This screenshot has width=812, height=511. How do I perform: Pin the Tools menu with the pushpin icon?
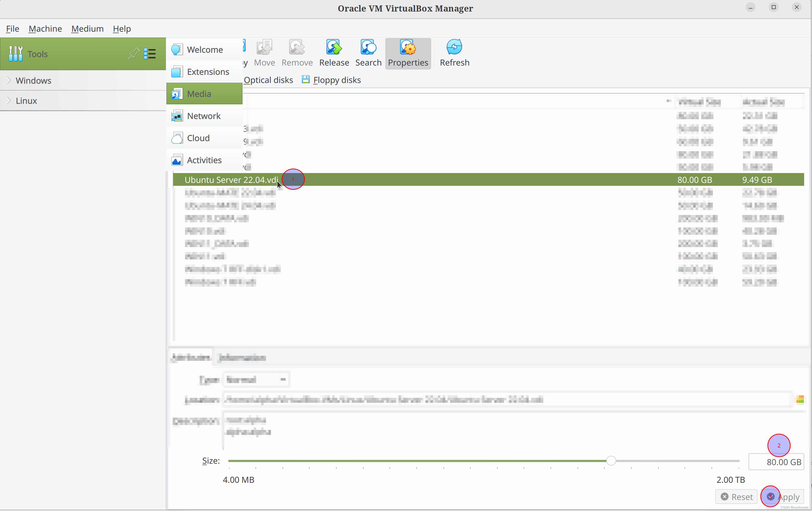click(x=134, y=54)
